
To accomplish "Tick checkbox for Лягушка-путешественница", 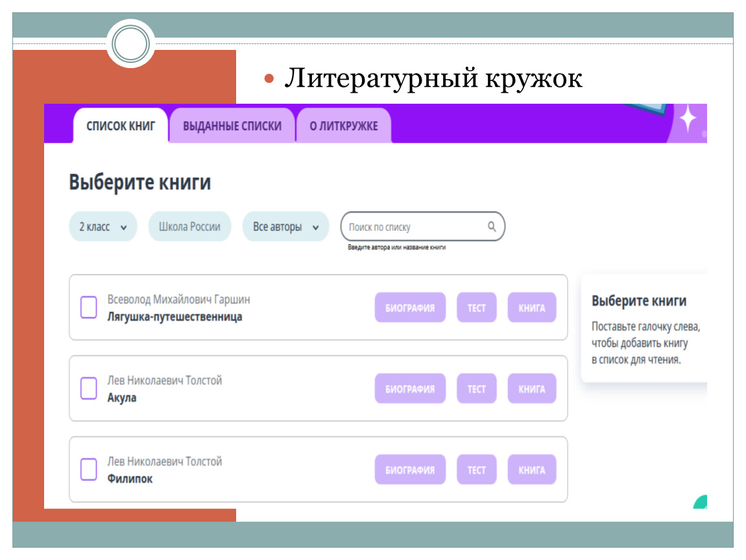I will pos(88,307).
